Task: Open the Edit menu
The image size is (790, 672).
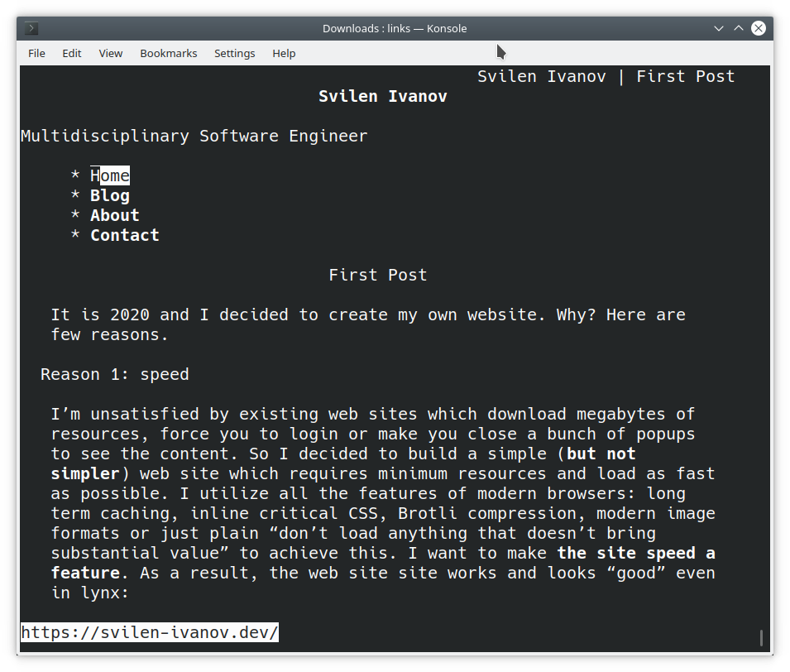Action: click(x=71, y=54)
